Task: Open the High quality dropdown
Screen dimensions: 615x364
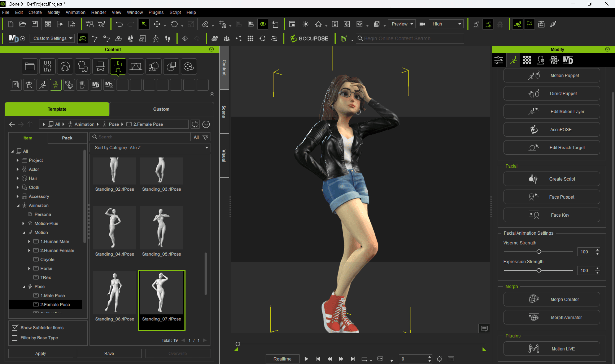Action: tap(446, 24)
